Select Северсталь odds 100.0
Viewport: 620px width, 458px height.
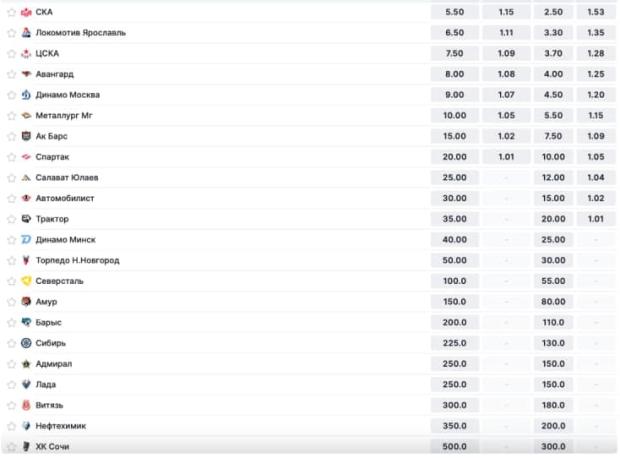455,281
